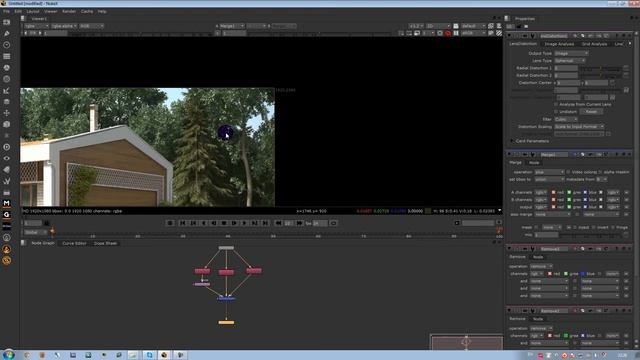
Task: Select the Node Graph tab
Action: (42, 243)
